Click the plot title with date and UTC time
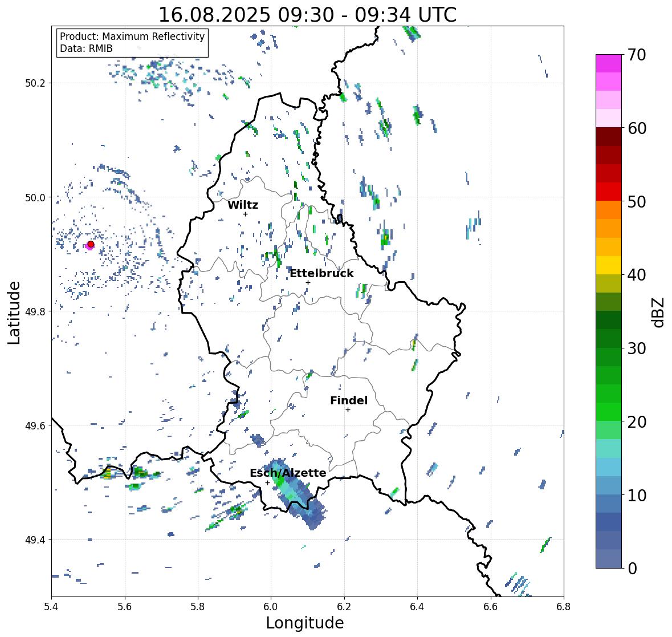 307,15
